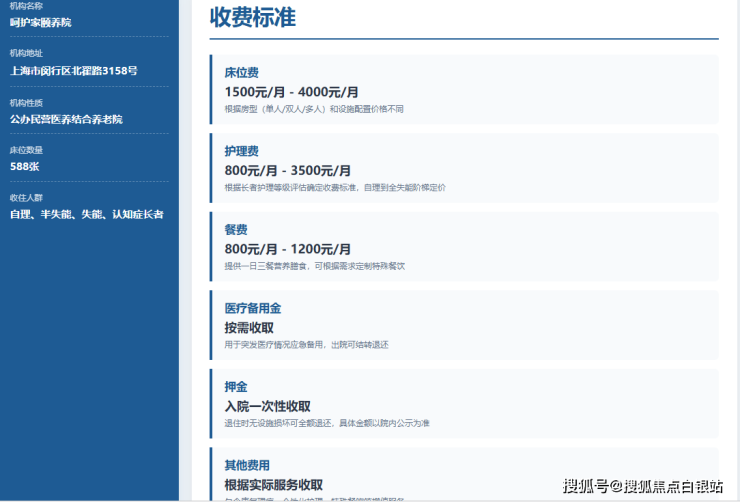The image size is (740, 502).
Task: Click the 入院一次性收取 value
Action: pyautogui.click(x=267, y=406)
